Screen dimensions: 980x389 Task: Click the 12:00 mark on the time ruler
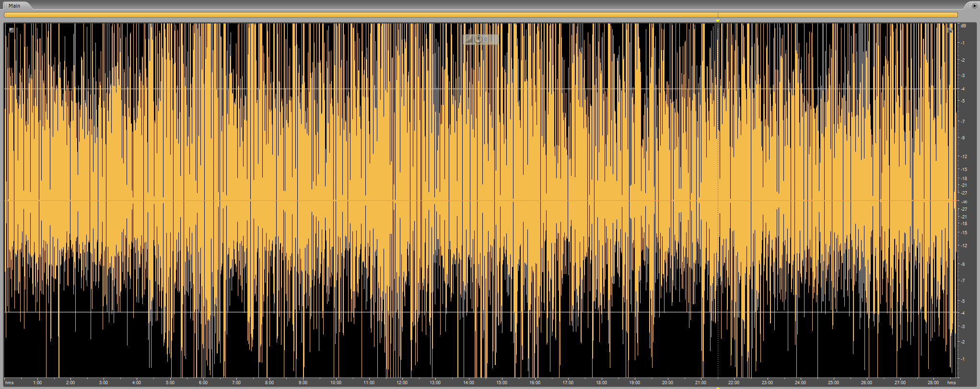pyautogui.click(x=402, y=382)
